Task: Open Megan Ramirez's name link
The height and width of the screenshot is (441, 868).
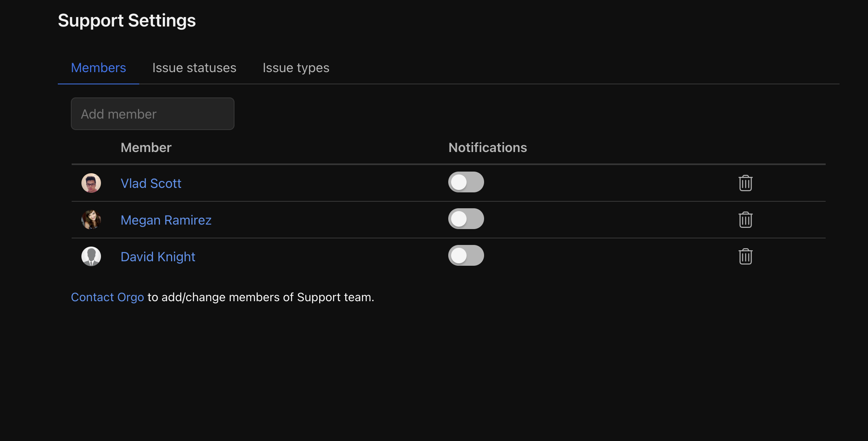Action: (x=166, y=220)
